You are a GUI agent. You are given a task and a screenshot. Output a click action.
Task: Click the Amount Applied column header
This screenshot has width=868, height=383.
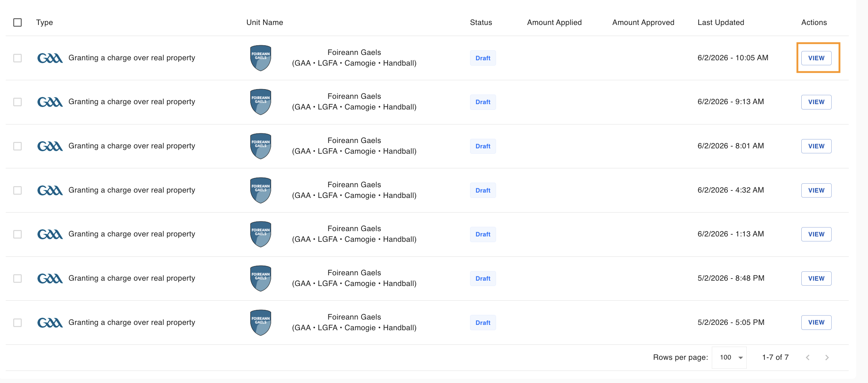coord(554,22)
